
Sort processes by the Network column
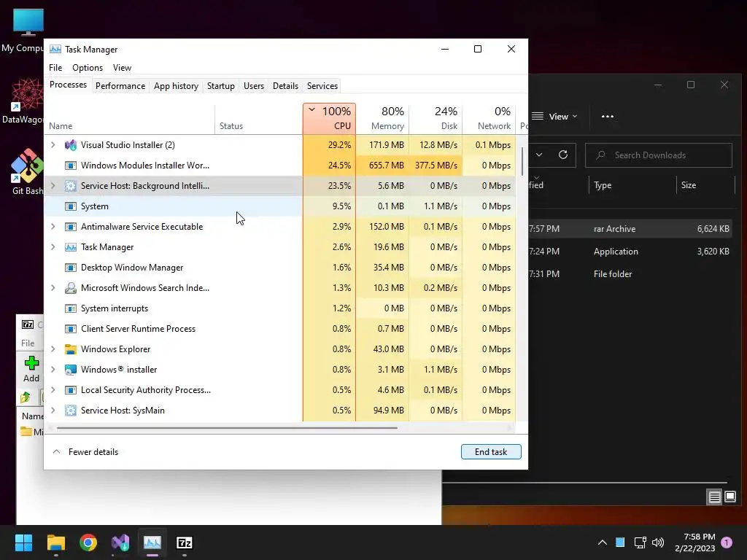pyautogui.click(x=489, y=119)
